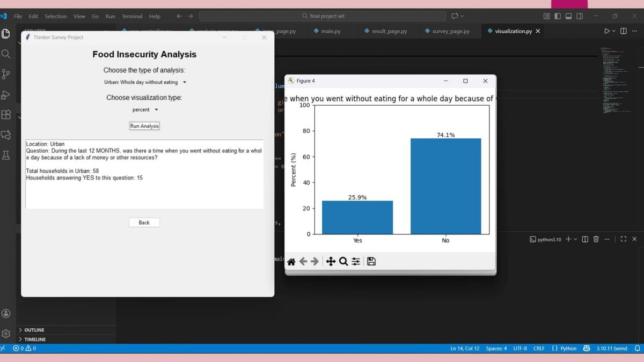The image size is (644, 362).
Task: Toggle the primary side bar layout icon
Action: tap(558, 16)
